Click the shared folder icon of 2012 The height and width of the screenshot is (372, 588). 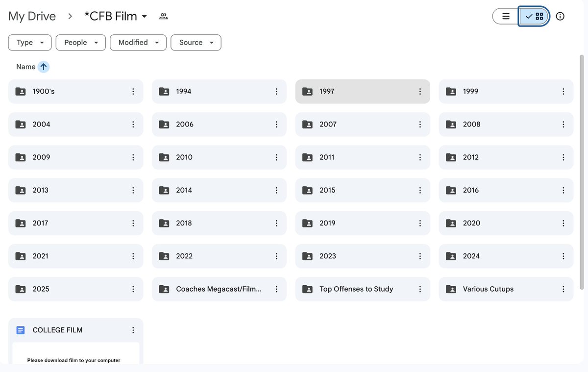451,157
